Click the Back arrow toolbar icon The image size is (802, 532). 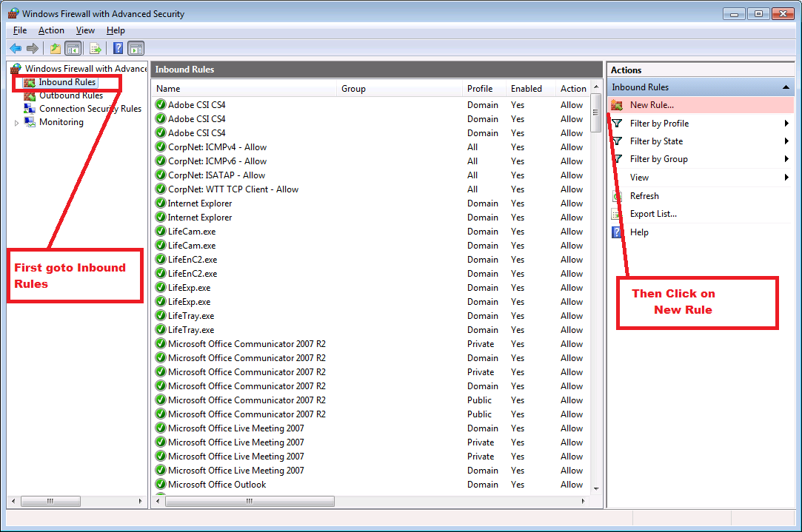(16, 49)
